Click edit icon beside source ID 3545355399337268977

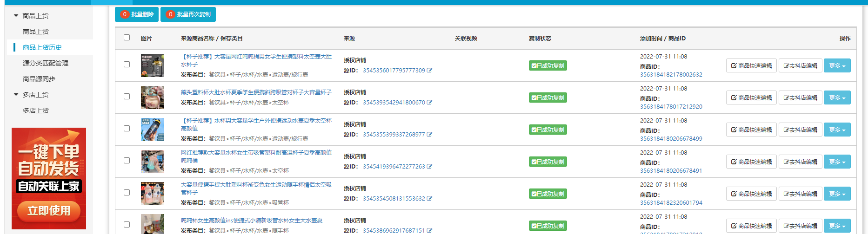coord(429,135)
